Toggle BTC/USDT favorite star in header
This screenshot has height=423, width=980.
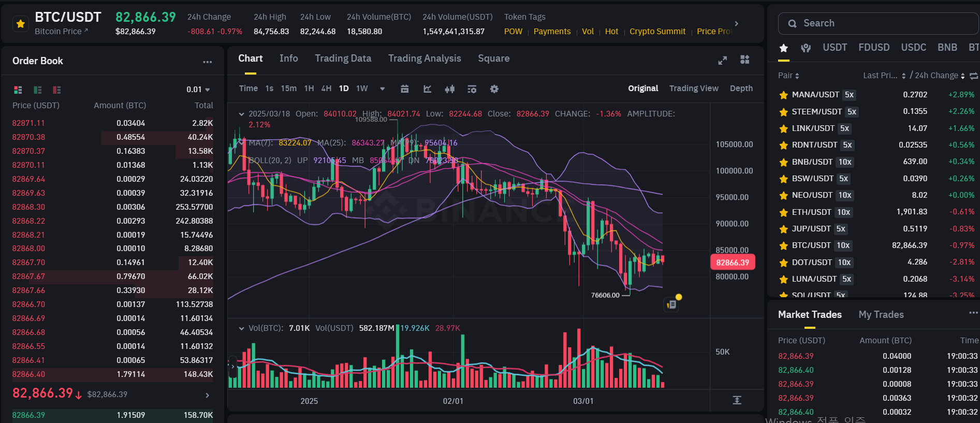point(21,24)
